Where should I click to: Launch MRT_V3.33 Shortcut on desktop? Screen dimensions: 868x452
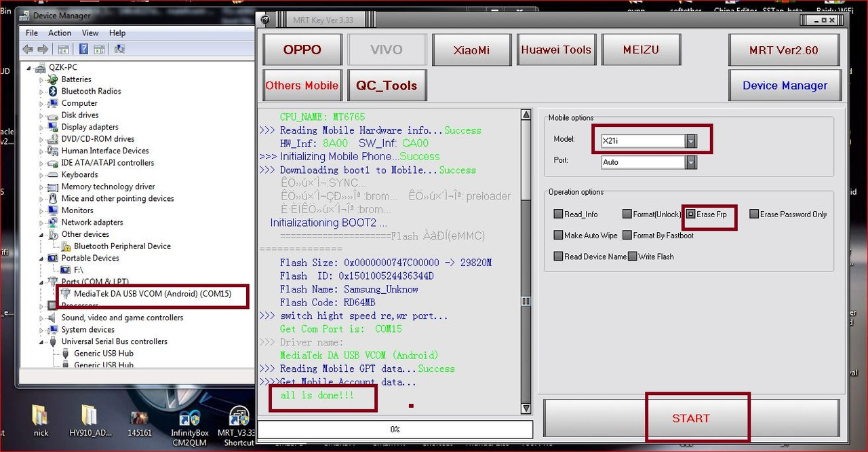pyautogui.click(x=239, y=417)
